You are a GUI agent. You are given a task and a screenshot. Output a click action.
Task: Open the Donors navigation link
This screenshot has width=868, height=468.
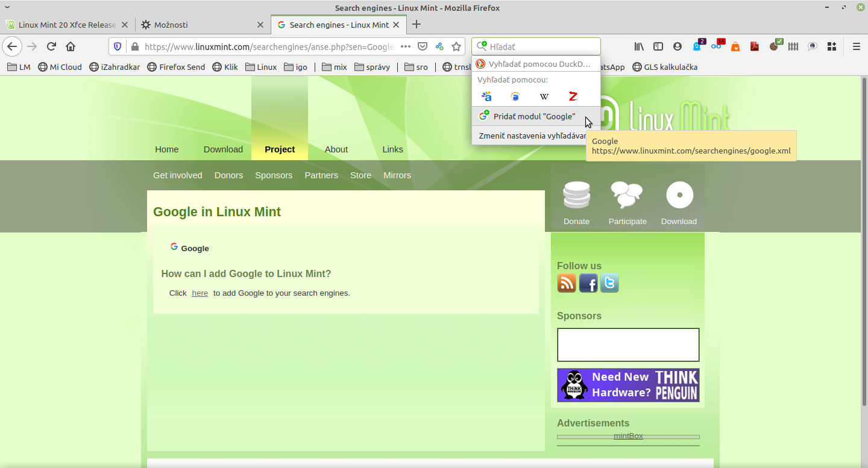(228, 175)
